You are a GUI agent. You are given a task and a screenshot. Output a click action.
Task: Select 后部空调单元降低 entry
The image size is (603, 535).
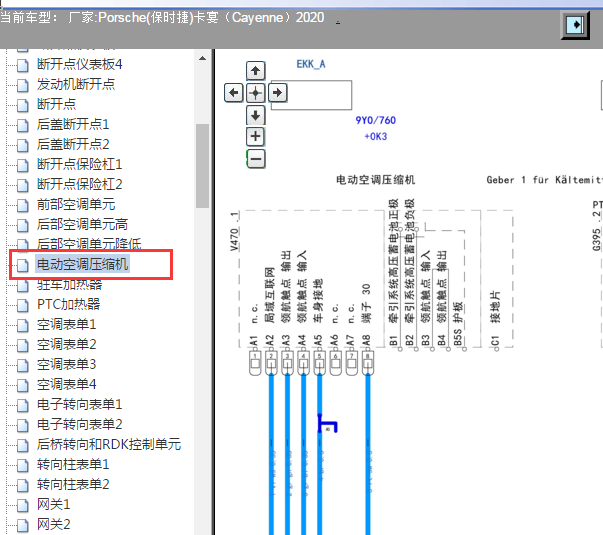click(x=89, y=244)
